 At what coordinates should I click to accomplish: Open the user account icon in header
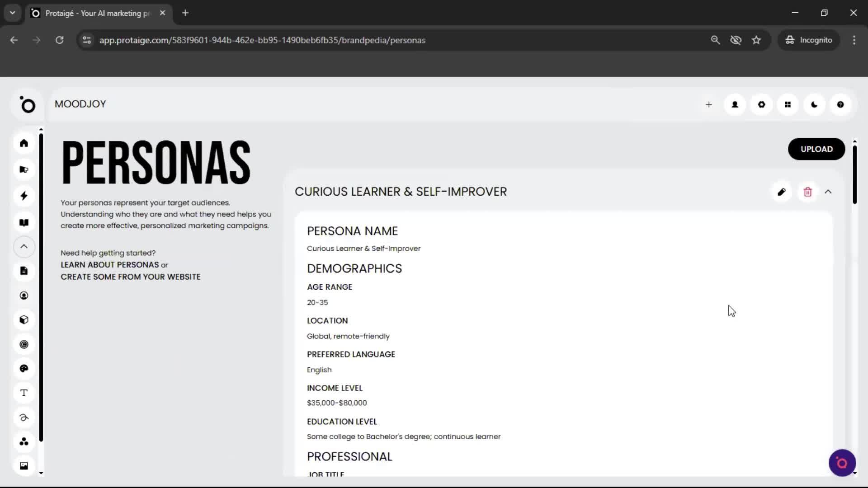[x=734, y=104]
